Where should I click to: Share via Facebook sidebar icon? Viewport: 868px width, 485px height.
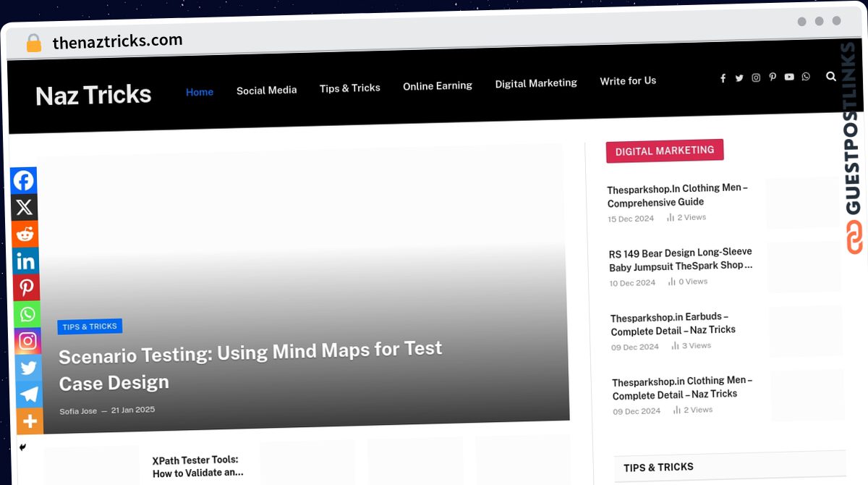pyautogui.click(x=24, y=180)
